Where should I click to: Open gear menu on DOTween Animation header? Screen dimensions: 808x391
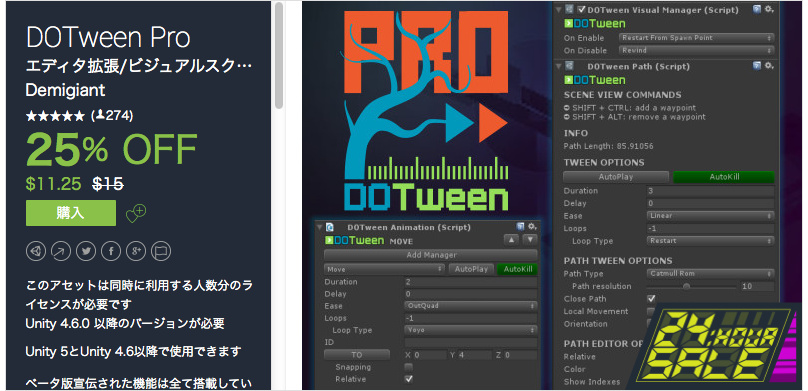coord(532,227)
